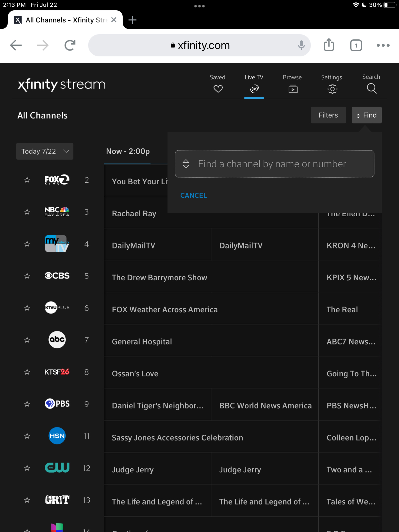Go forward in browser
The height and width of the screenshot is (532, 399).
43,45
